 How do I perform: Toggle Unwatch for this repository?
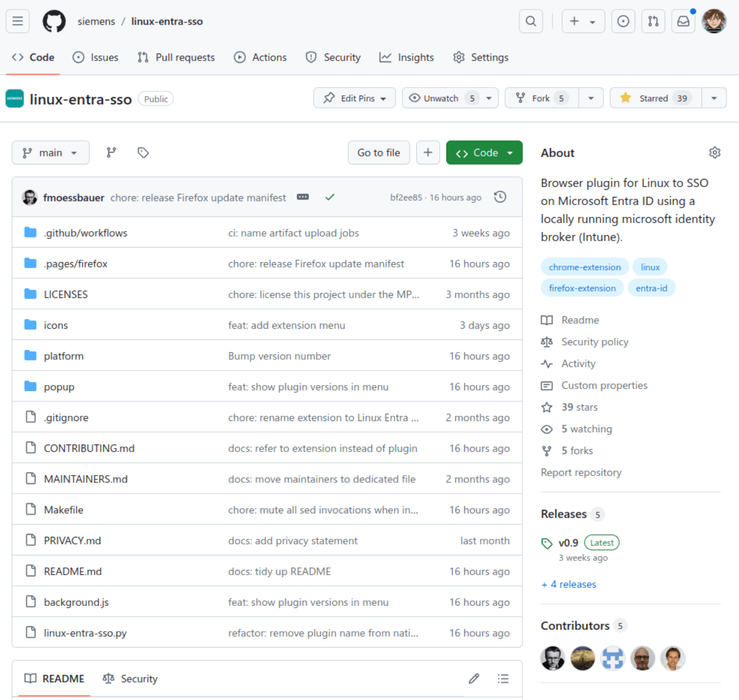click(x=441, y=98)
